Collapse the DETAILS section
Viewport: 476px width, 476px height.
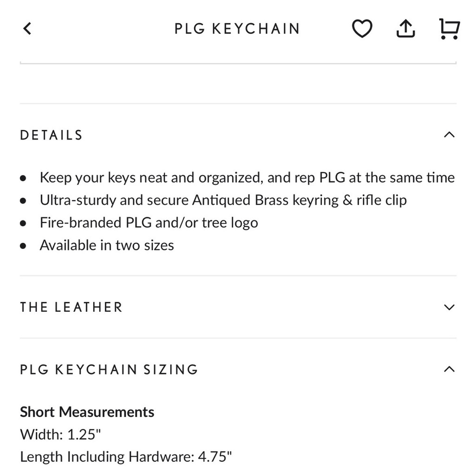(449, 135)
